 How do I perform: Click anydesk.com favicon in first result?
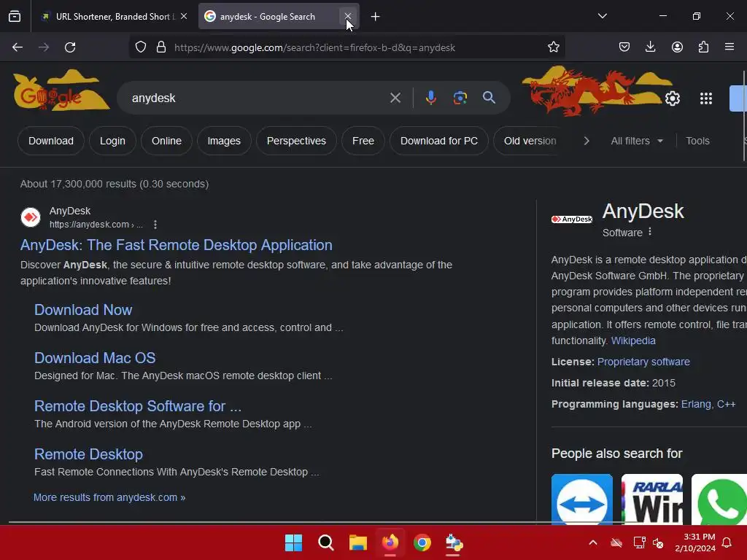click(x=31, y=217)
